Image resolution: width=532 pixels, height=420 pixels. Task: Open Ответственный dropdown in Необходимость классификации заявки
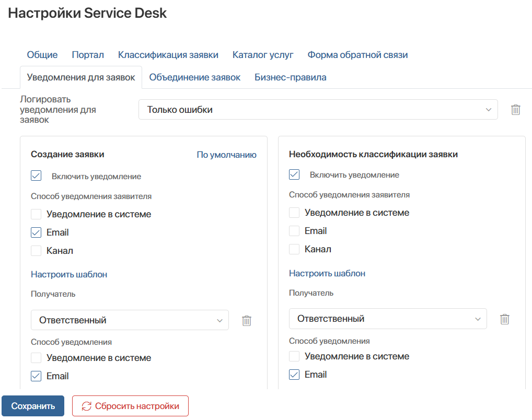(x=388, y=319)
